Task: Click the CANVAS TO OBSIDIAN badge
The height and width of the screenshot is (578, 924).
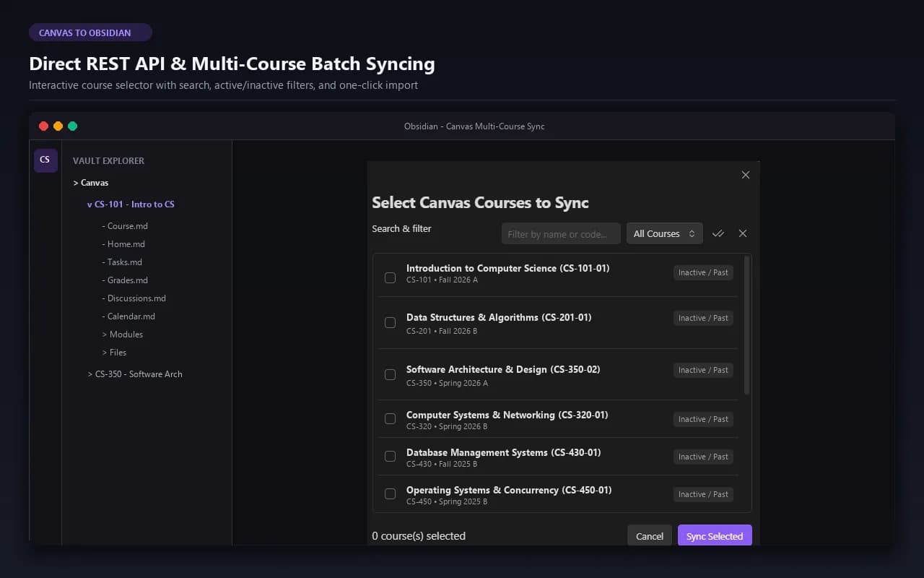Action: click(x=90, y=33)
